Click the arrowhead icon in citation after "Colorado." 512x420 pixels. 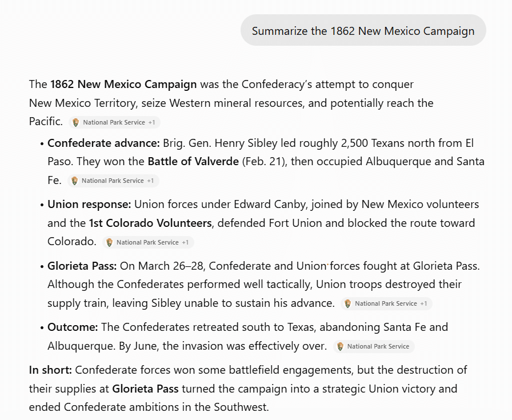point(109,242)
